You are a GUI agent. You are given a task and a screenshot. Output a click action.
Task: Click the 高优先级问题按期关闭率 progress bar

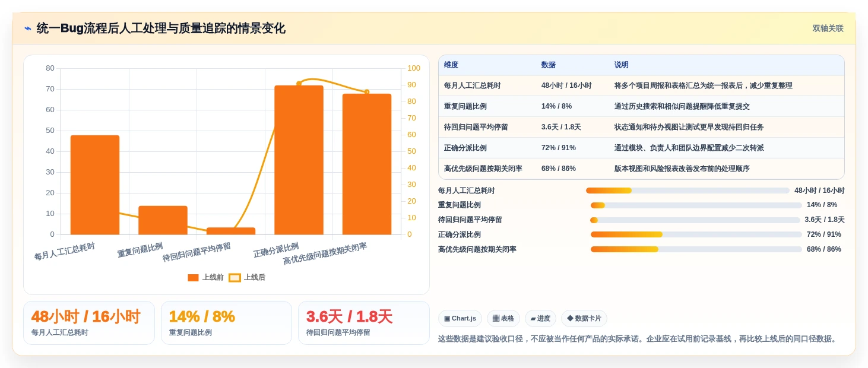(x=696, y=249)
